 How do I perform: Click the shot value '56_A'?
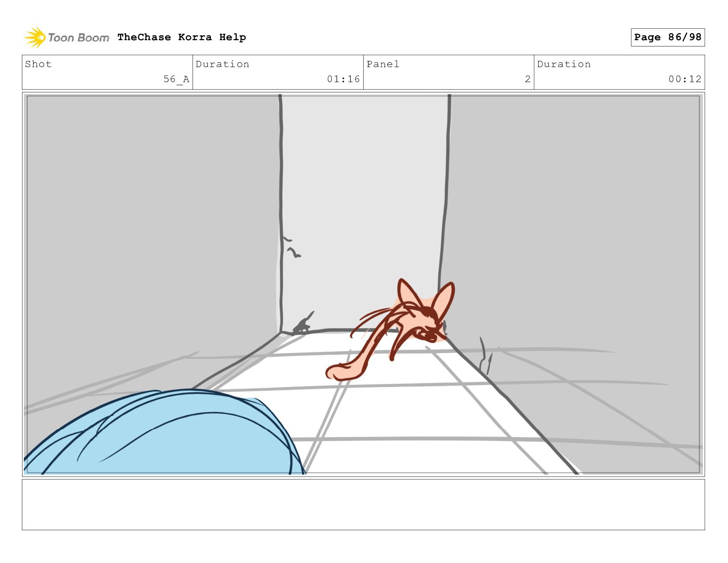click(176, 79)
